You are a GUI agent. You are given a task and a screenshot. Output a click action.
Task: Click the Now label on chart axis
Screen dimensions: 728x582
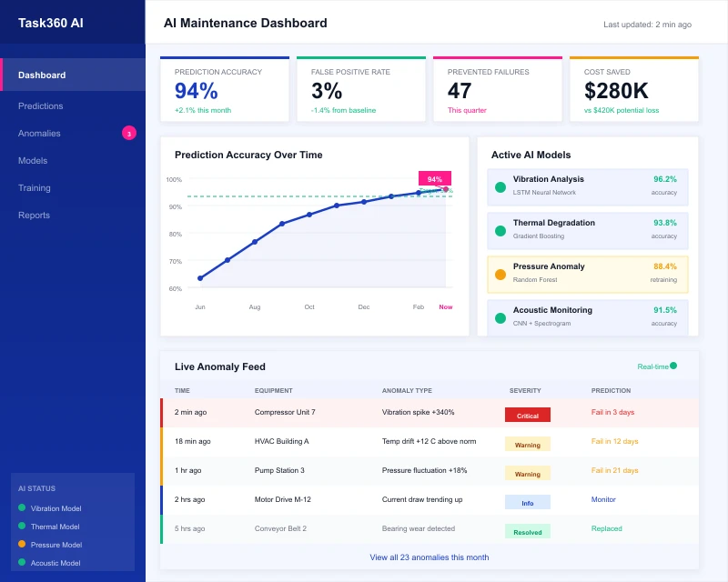[x=446, y=306]
